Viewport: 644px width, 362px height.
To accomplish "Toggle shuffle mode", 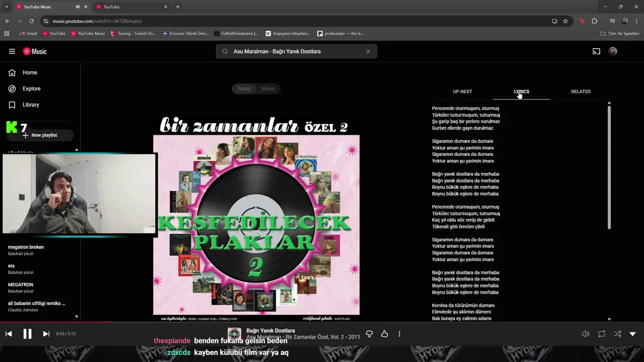I will [617, 334].
